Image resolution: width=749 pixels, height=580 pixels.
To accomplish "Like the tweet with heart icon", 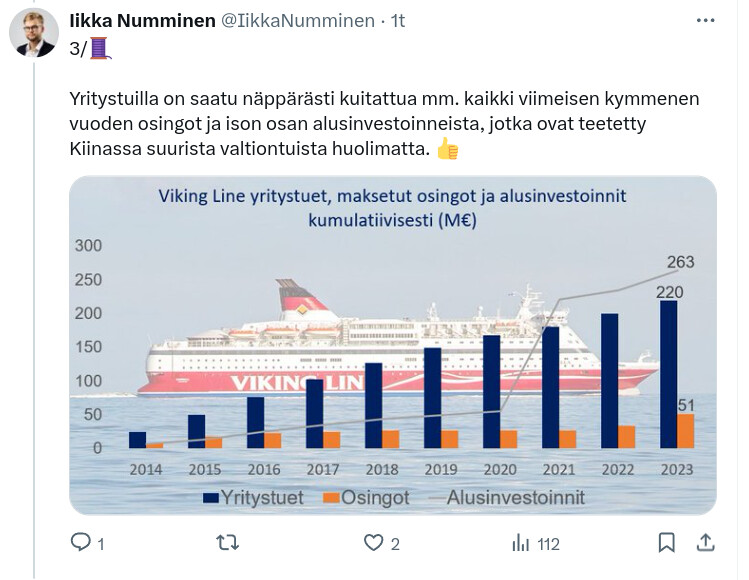I will pyautogui.click(x=374, y=543).
